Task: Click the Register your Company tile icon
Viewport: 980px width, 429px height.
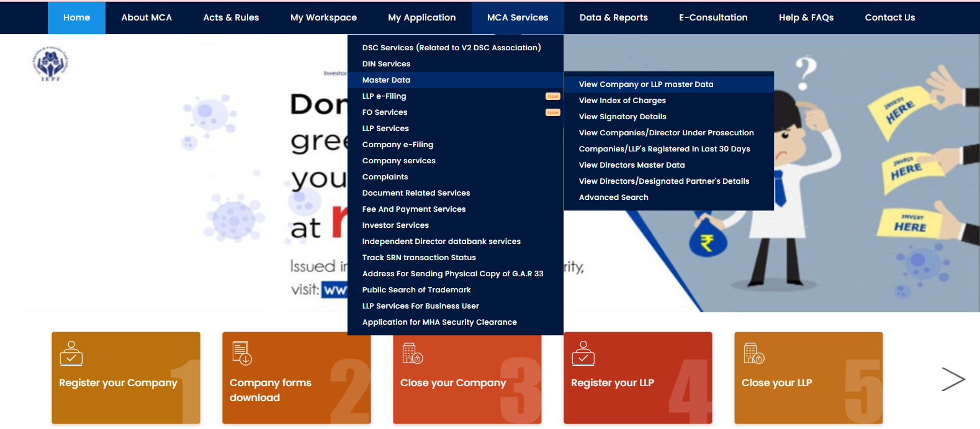Action: click(x=71, y=353)
